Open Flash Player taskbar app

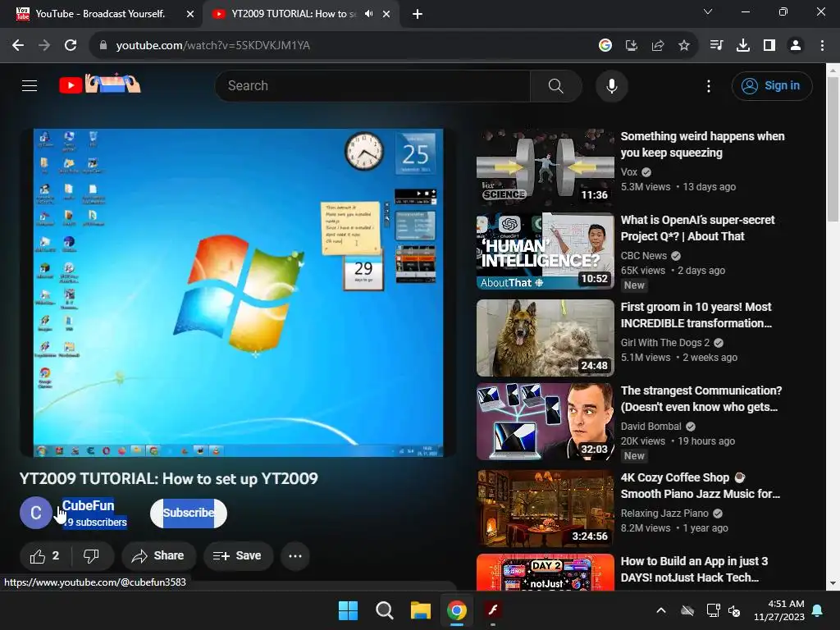point(493,610)
